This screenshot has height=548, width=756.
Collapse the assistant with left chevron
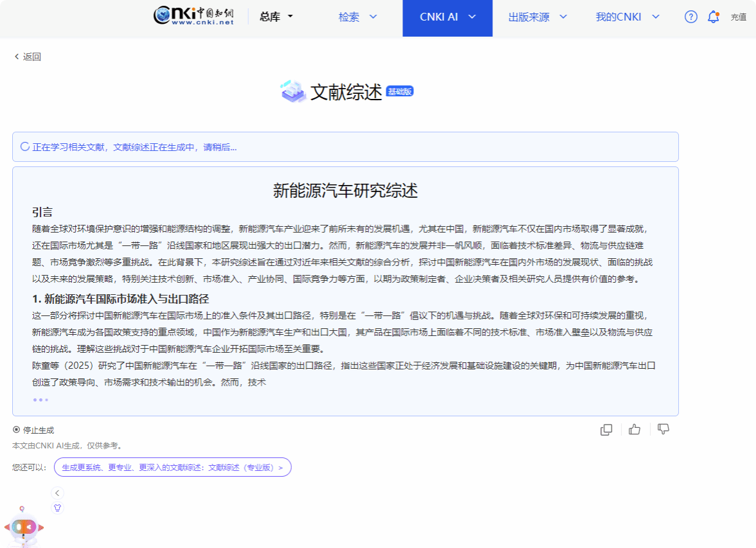(57, 493)
